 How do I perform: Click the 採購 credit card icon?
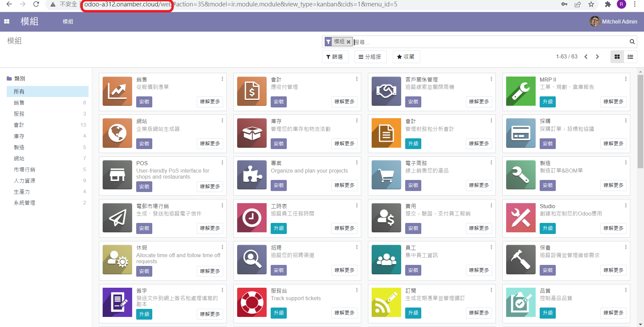pos(521,133)
